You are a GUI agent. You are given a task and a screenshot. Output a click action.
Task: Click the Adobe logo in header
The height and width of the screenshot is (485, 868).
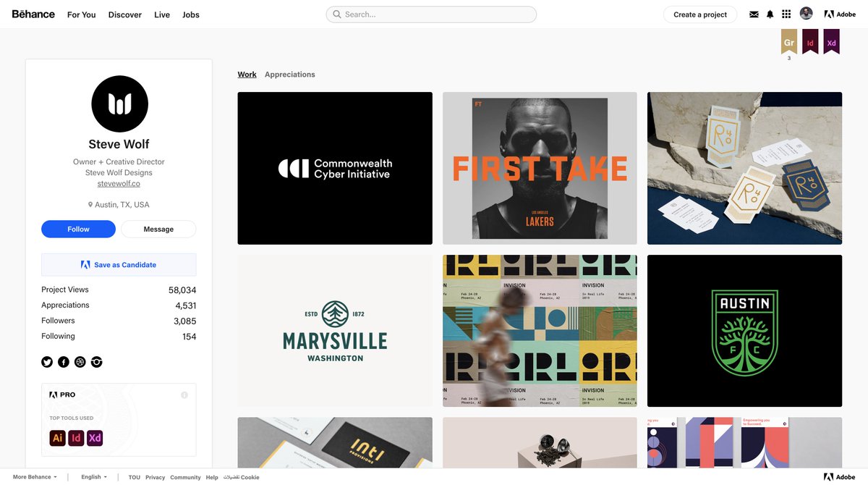840,14
